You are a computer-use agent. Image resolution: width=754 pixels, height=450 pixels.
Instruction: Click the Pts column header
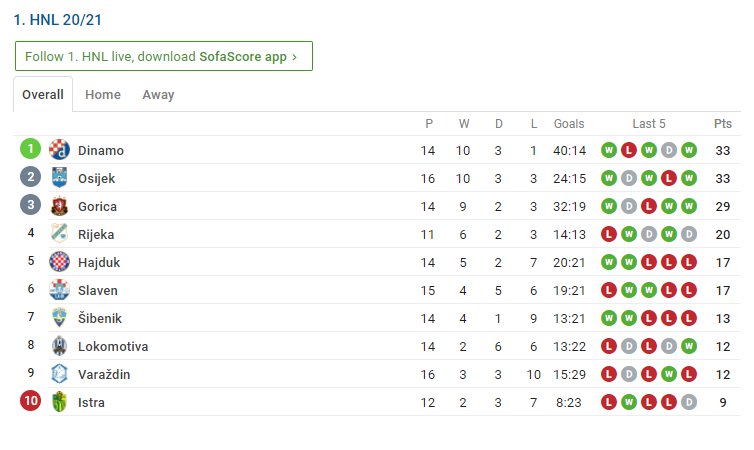tap(723, 124)
